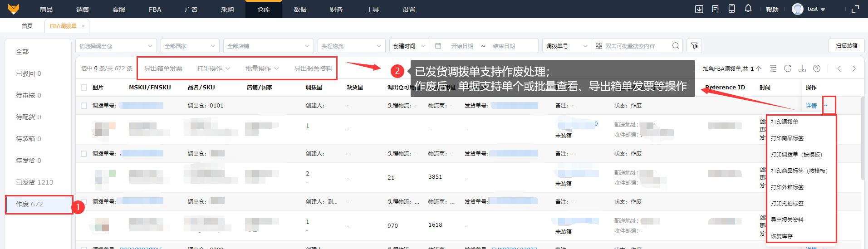Expand the 创建时间 dropdown
Screen dimensions: 868x249
coord(409,46)
